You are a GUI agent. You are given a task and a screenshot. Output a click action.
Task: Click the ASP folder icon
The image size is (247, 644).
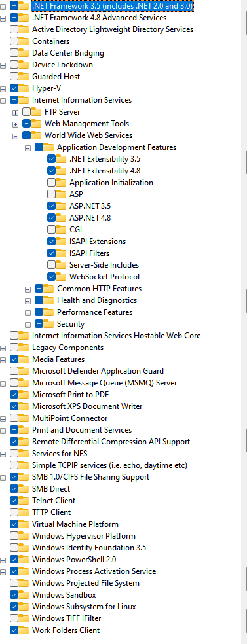click(61, 194)
